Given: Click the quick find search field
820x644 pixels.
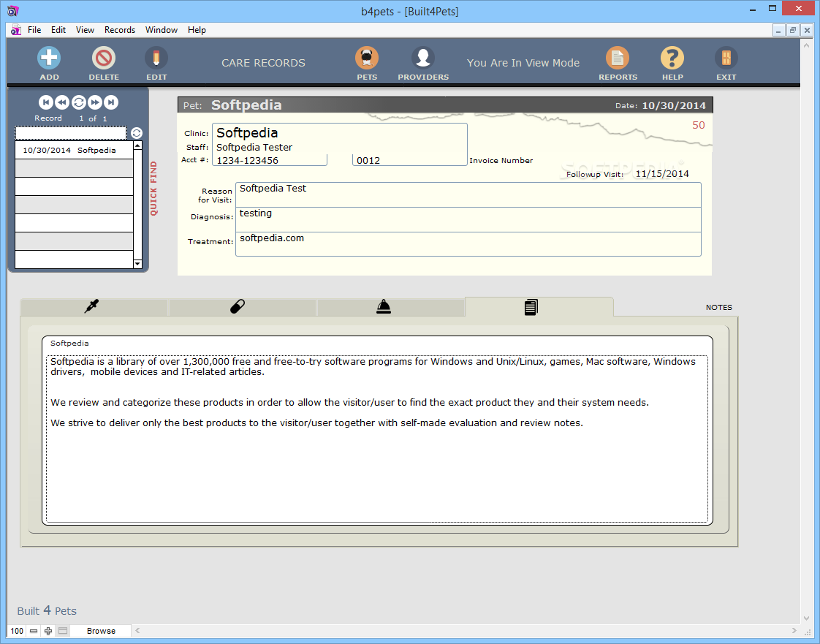Looking at the screenshot, I should tap(71, 133).
